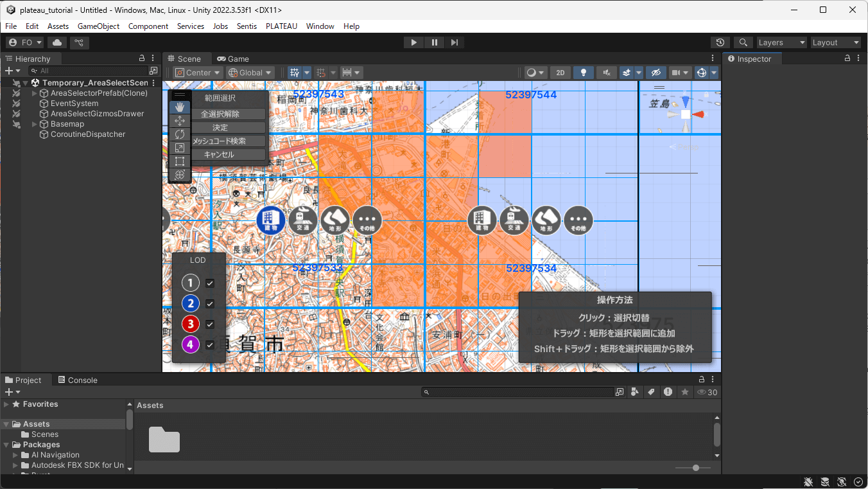Toggle LOD 4 checkbox

click(210, 345)
